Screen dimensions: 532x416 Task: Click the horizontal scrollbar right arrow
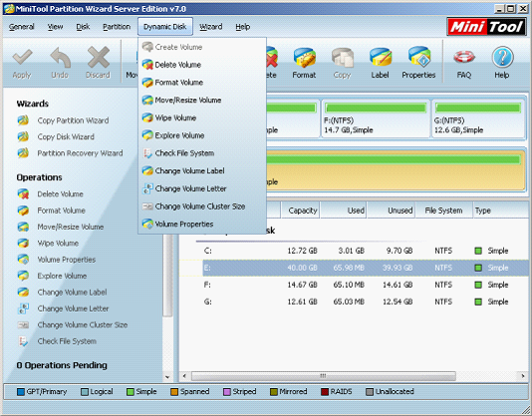click(523, 375)
